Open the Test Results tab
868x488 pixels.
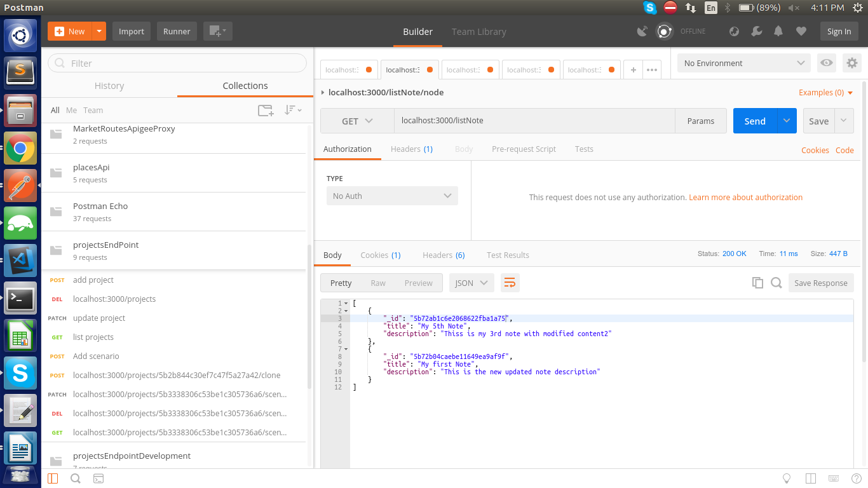[508, 255]
